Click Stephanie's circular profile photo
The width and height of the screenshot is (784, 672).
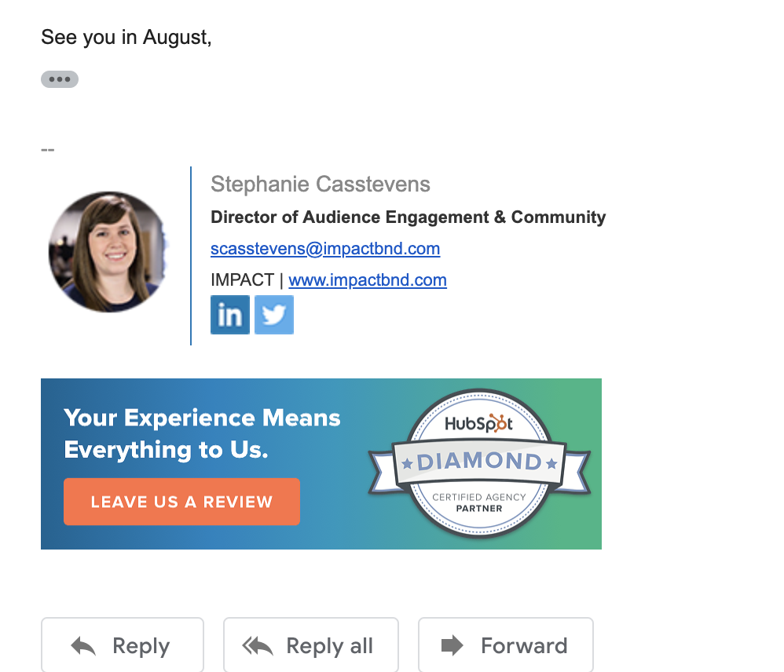pyautogui.click(x=108, y=252)
